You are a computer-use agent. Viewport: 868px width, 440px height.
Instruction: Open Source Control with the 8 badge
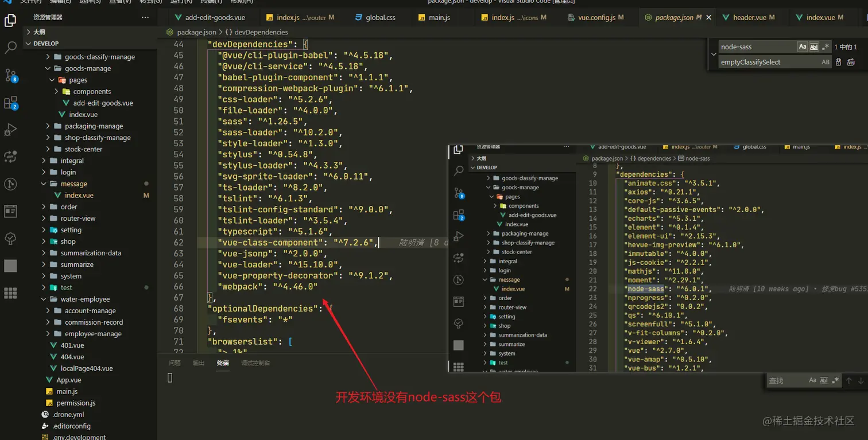point(10,75)
